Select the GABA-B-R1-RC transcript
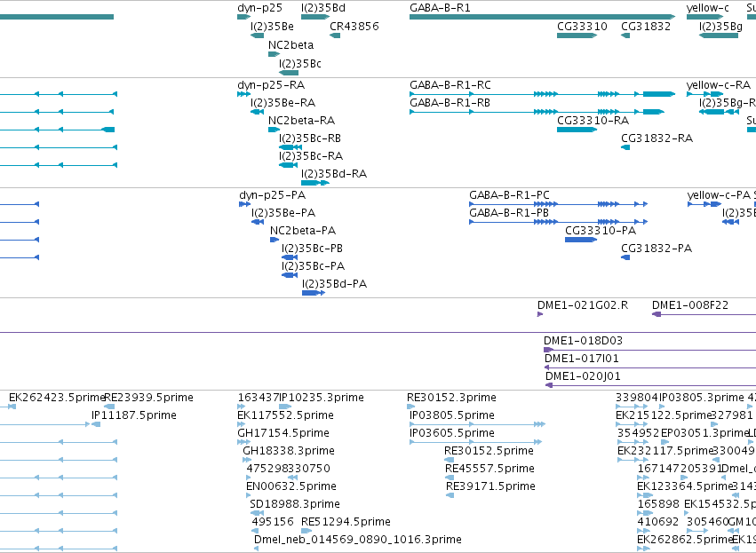 tap(542, 94)
